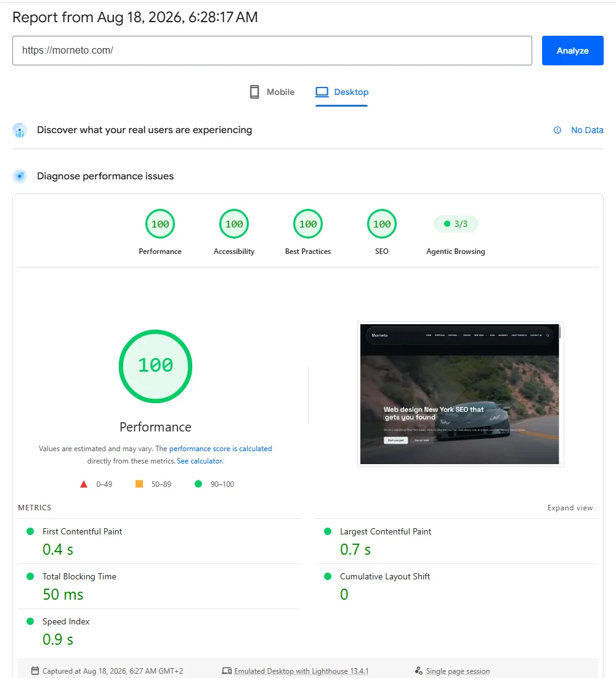Click the 0.7 s metric value
The image size is (616, 678).
tap(355, 550)
